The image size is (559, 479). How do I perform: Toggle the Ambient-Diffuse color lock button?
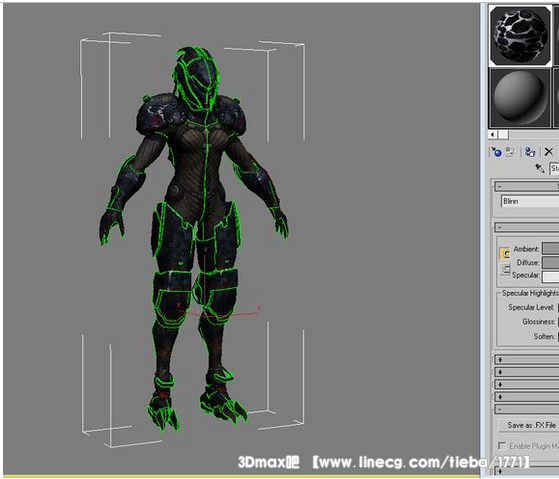(504, 253)
